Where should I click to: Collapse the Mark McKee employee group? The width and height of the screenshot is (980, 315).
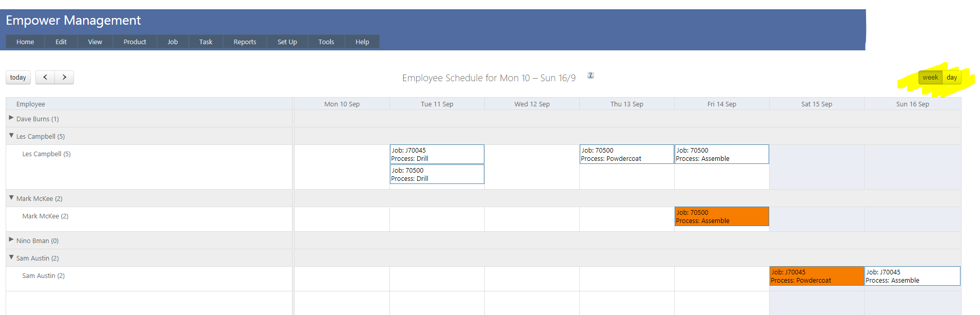(x=11, y=198)
